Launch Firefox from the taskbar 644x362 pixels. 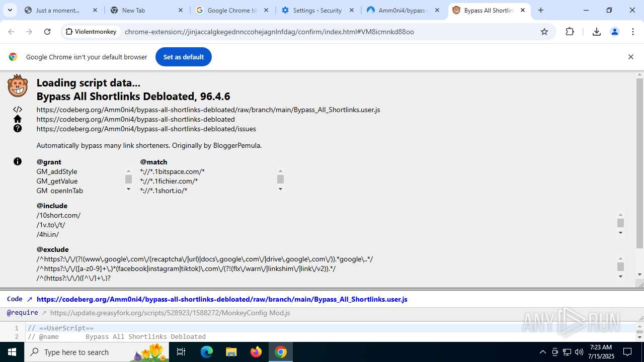coord(256,352)
